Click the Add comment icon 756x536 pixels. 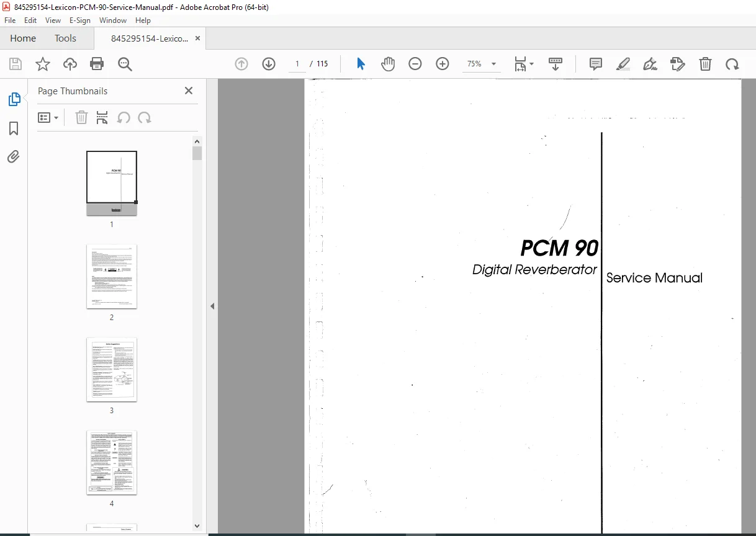click(x=596, y=64)
